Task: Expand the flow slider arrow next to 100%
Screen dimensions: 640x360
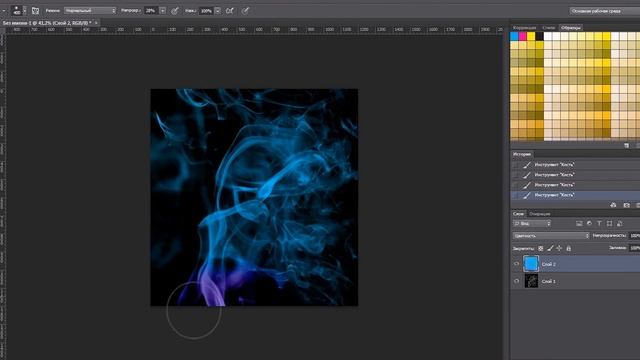Action: 218,11
